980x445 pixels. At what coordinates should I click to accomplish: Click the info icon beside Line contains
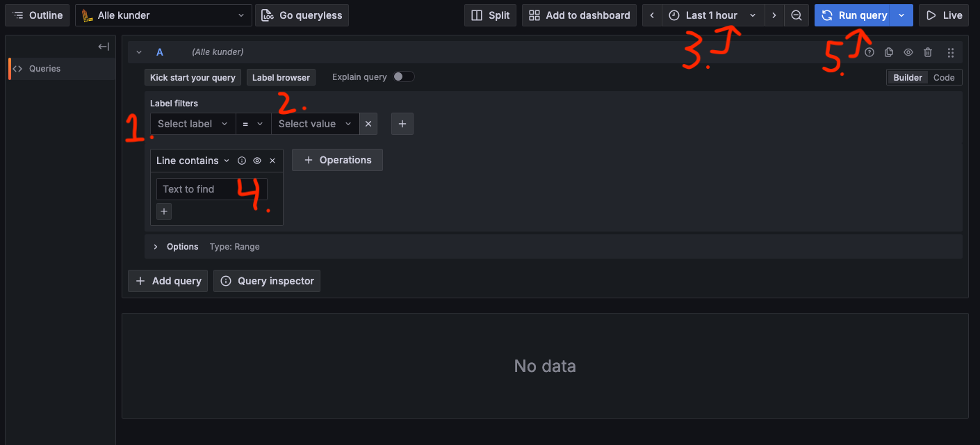tap(242, 161)
